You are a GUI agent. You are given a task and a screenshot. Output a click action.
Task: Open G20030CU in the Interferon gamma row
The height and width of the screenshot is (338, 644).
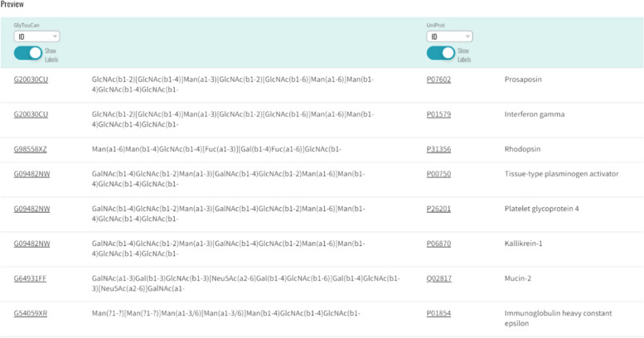[31, 114]
